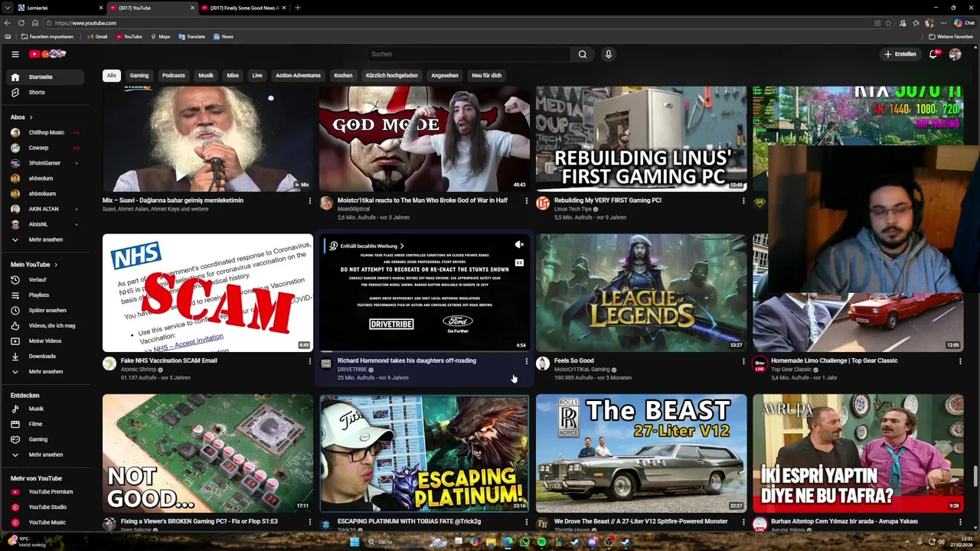Click into the Suchen search field
Image resolution: width=980 pixels, height=551 pixels.
pyautogui.click(x=467, y=54)
